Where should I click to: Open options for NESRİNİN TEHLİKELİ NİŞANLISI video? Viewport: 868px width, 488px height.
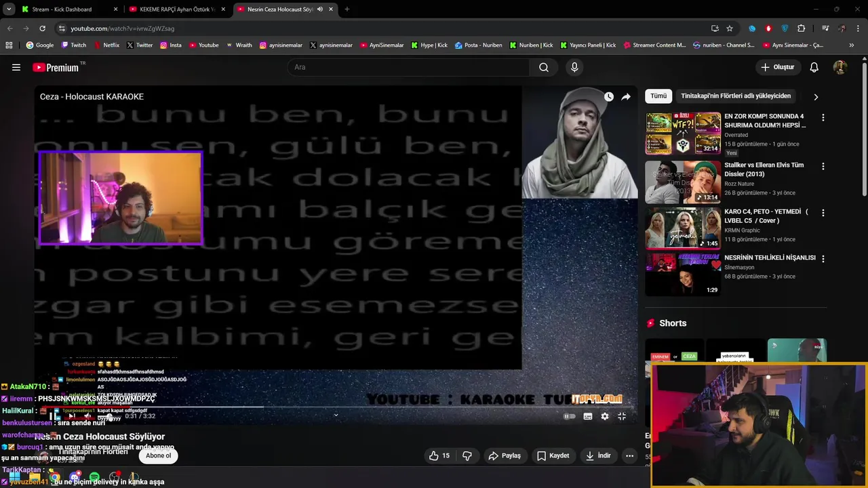point(823,258)
